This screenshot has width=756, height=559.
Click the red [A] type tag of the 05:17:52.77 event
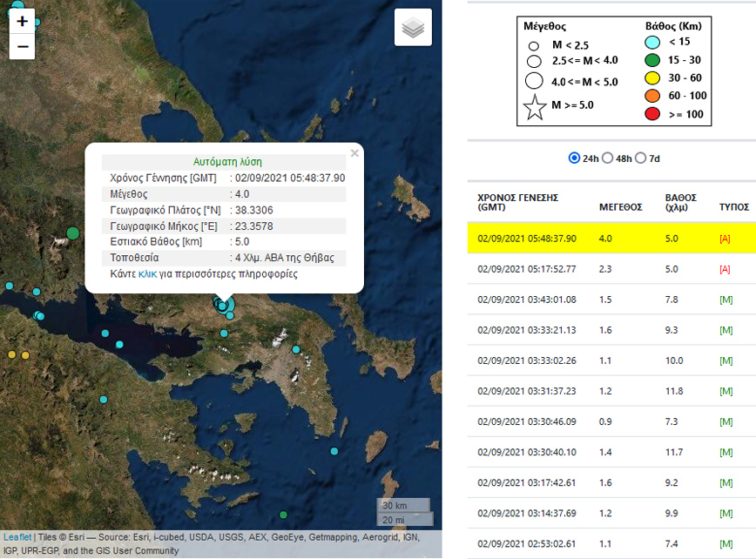pyautogui.click(x=725, y=269)
